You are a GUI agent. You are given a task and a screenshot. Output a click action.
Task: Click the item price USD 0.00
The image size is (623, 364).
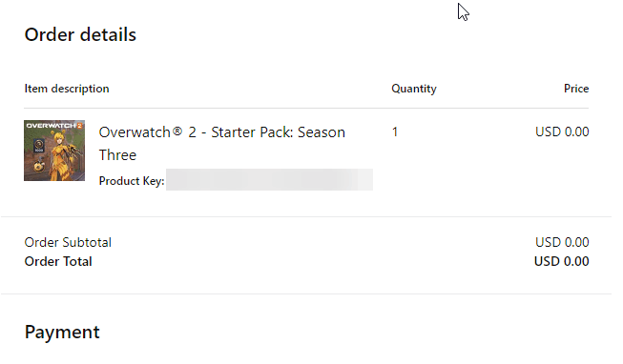562,131
